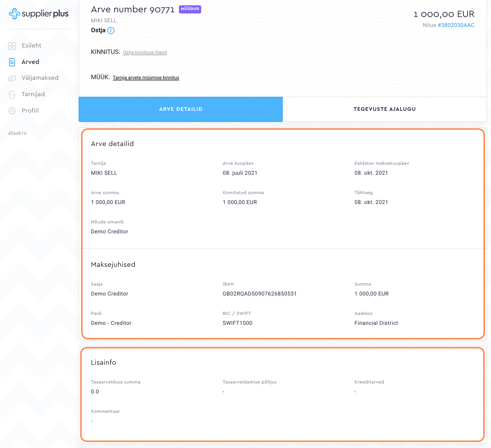Open Tarnija arvete müümise kinnitus link
Viewport: 491px width, 448px height.
[x=146, y=78]
